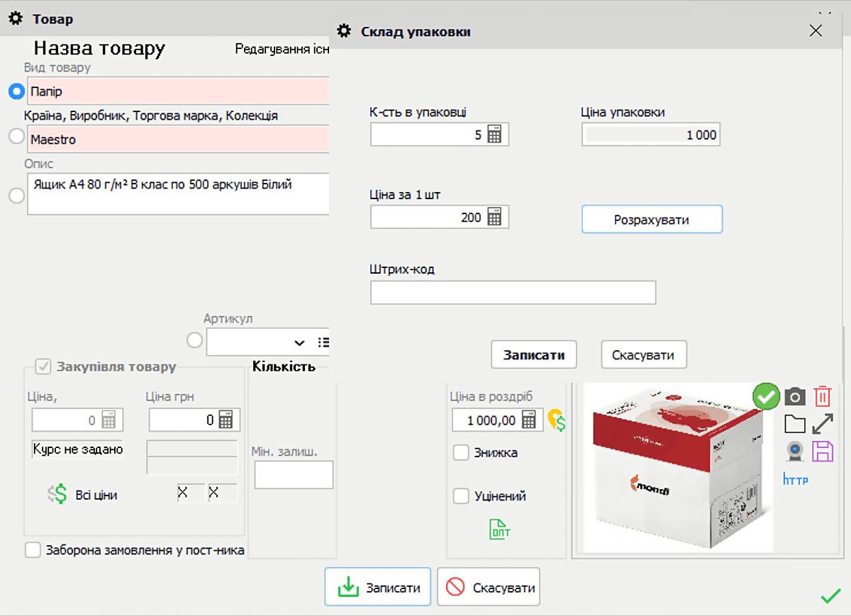Viewport: 851px width, 616px height.
Task: Click the price tag icon beside Ціна в роздріб
Action: point(557,420)
